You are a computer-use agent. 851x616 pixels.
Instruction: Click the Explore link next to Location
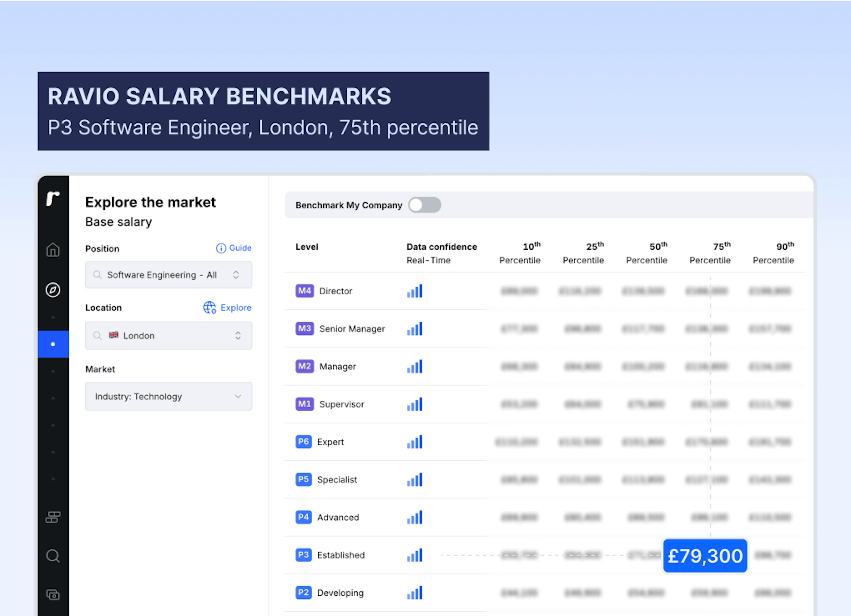(x=236, y=307)
